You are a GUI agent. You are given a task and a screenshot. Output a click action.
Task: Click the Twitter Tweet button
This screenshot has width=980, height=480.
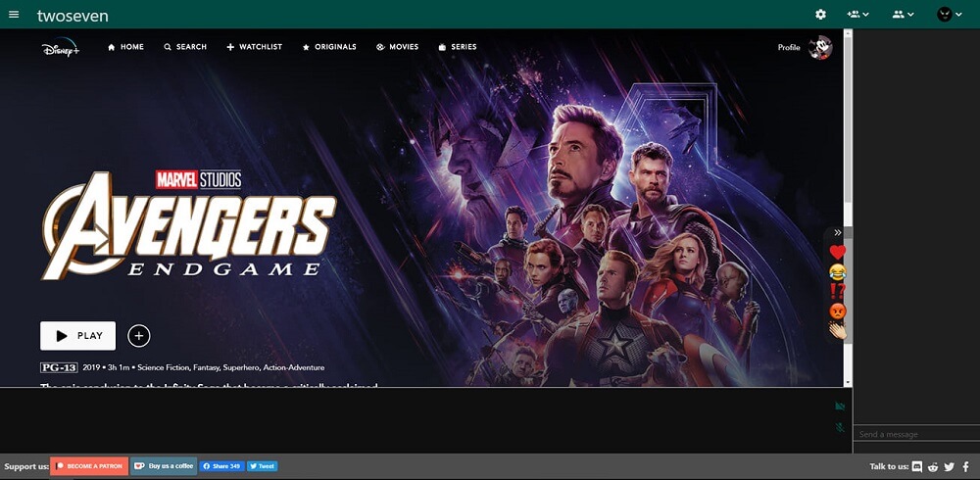(x=262, y=466)
